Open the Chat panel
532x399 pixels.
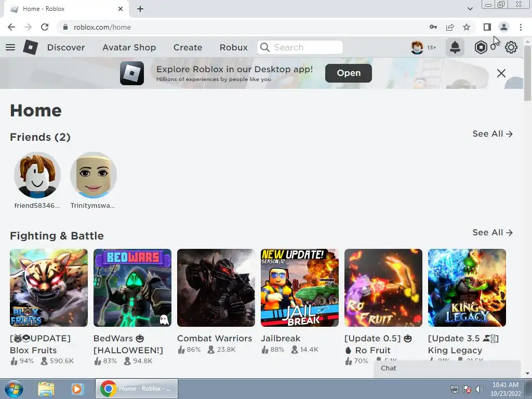click(x=447, y=368)
